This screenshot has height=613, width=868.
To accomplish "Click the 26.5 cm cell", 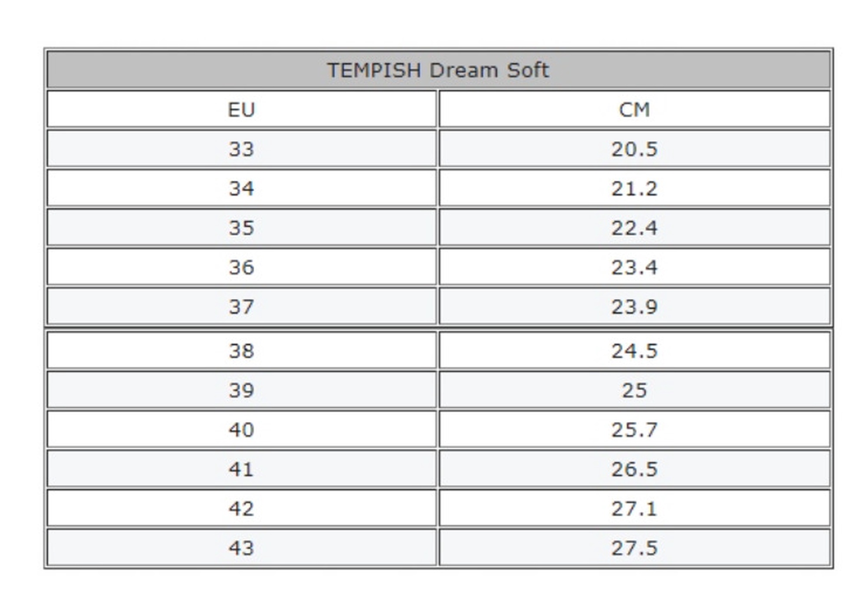I will [634, 469].
